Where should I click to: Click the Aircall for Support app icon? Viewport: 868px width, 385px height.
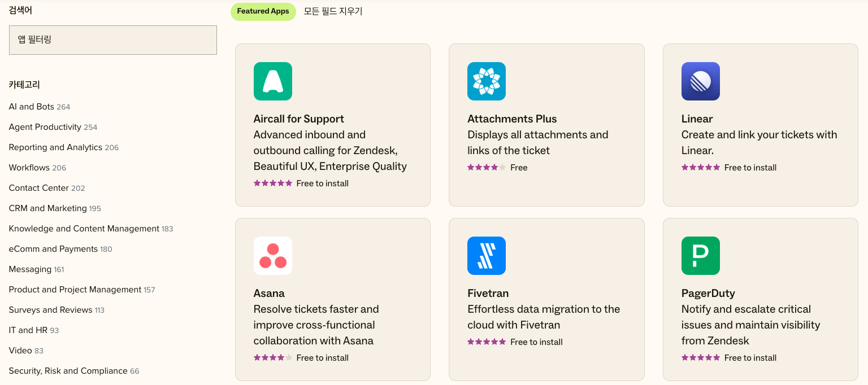click(273, 81)
